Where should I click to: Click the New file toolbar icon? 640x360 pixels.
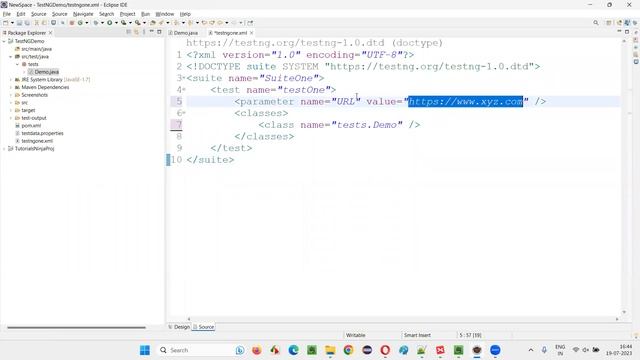pos(5,23)
